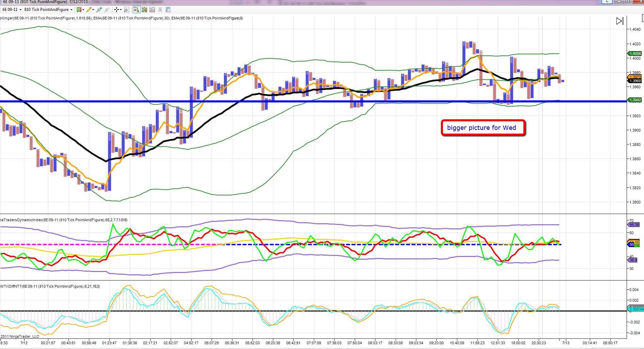Click the blue 50 indicator marker
Image resolution: width=644 pixels, height=349 pixels.
[631, 244]
